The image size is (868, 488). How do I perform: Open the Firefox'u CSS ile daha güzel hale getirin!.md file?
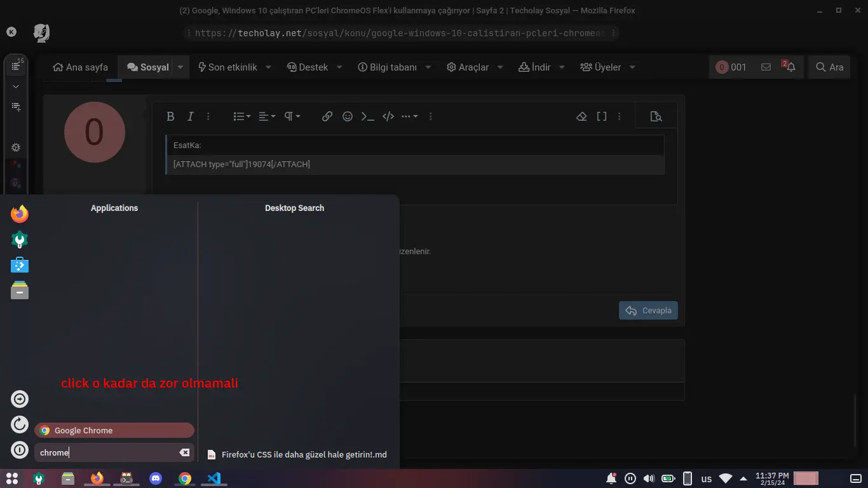(297, 455)
